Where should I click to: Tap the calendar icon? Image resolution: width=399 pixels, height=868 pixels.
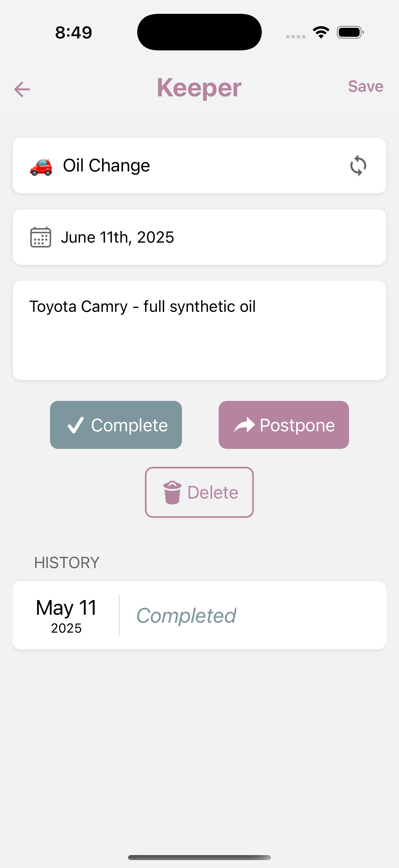pyautogui.click(x=41, y=237)
